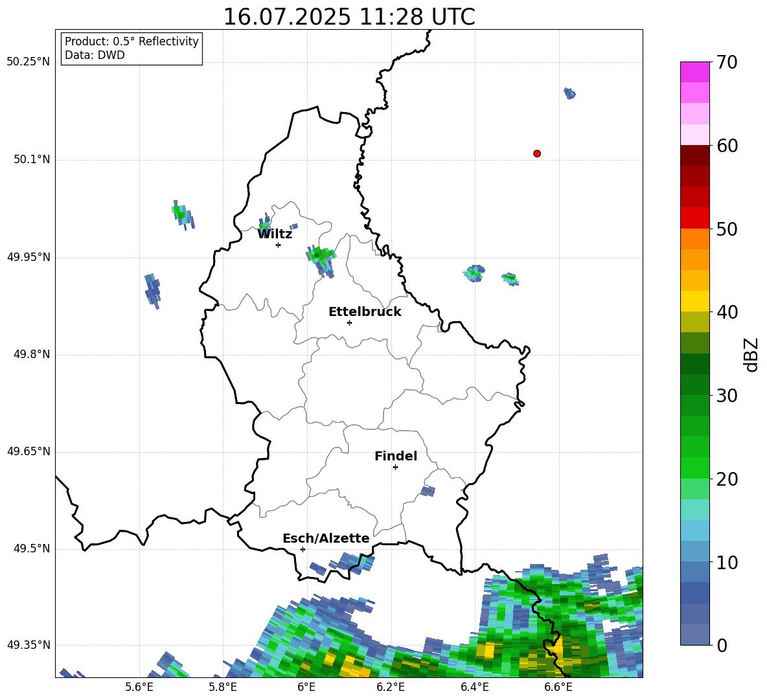Click the 6°E longitude tick label
The width and height of the screenshot is (767, 700).
click(x=306, y=687)
